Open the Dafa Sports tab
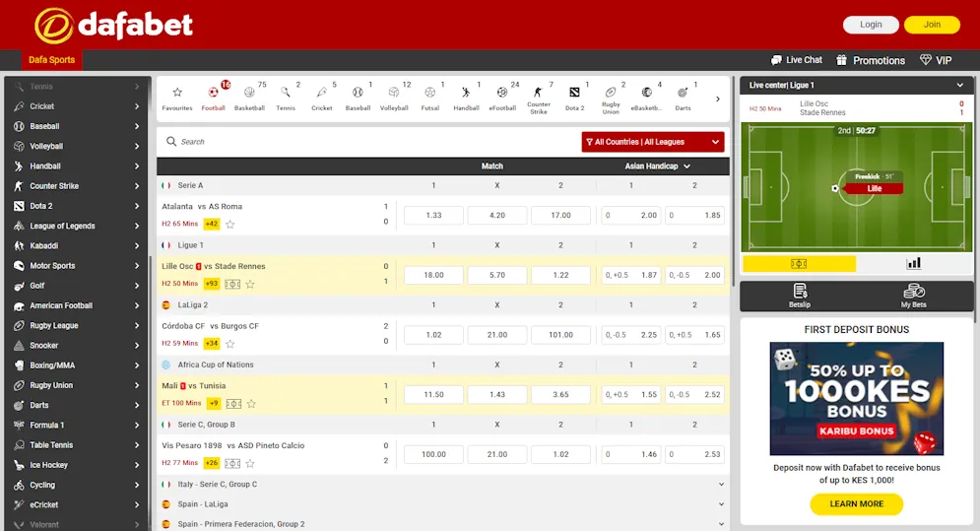 click(x=52, y=60)
